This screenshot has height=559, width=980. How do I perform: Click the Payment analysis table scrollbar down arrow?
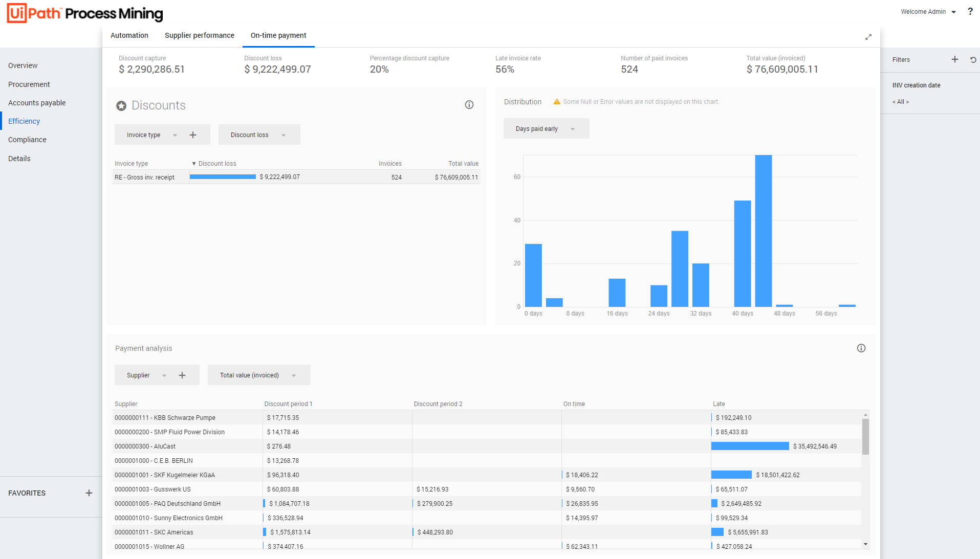865,544
